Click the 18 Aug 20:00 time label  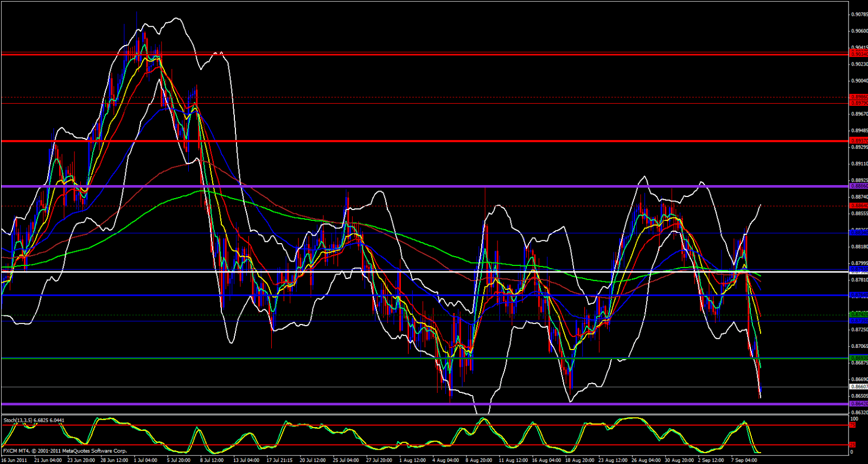pos(579,460)
